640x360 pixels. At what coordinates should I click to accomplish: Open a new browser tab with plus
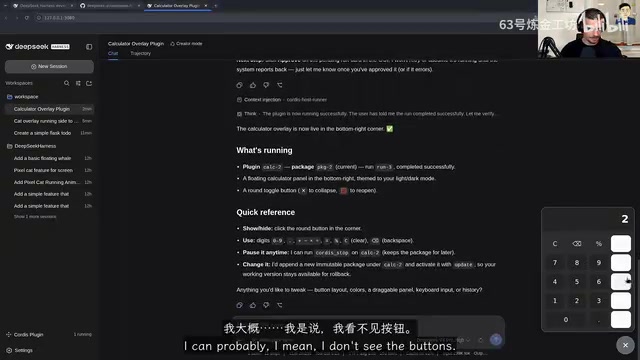click(x=216, y=6)
